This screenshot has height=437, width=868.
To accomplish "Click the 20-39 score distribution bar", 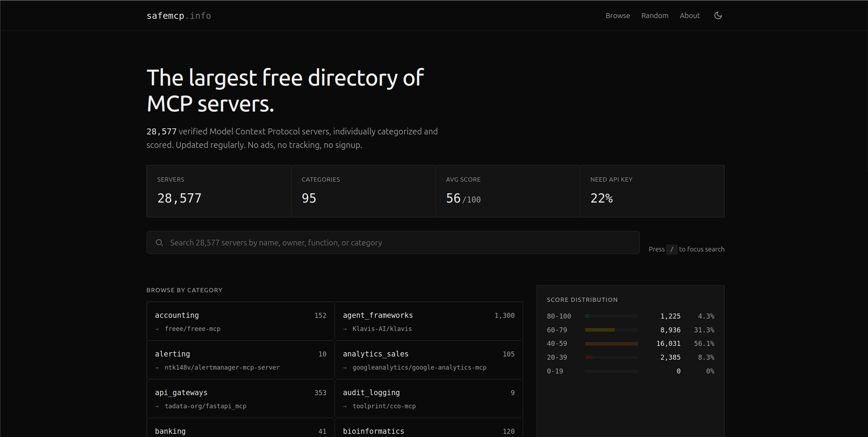I will [611, 357].
